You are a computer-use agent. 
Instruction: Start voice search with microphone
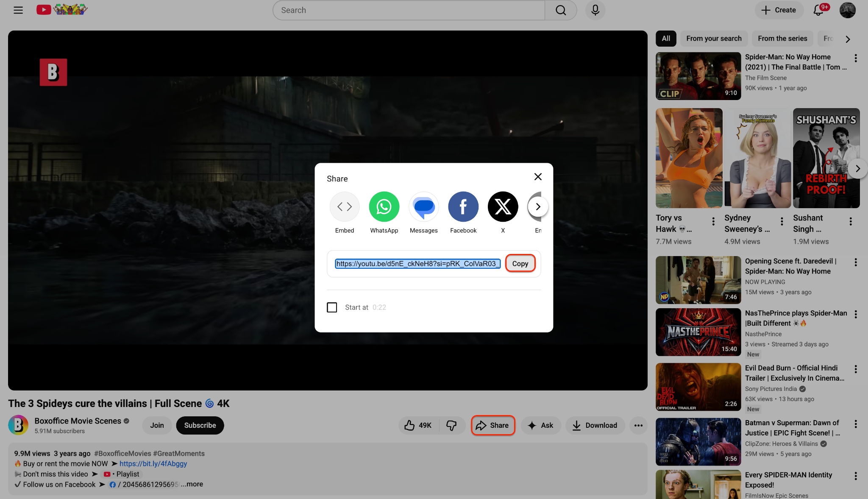coord(595,10)
